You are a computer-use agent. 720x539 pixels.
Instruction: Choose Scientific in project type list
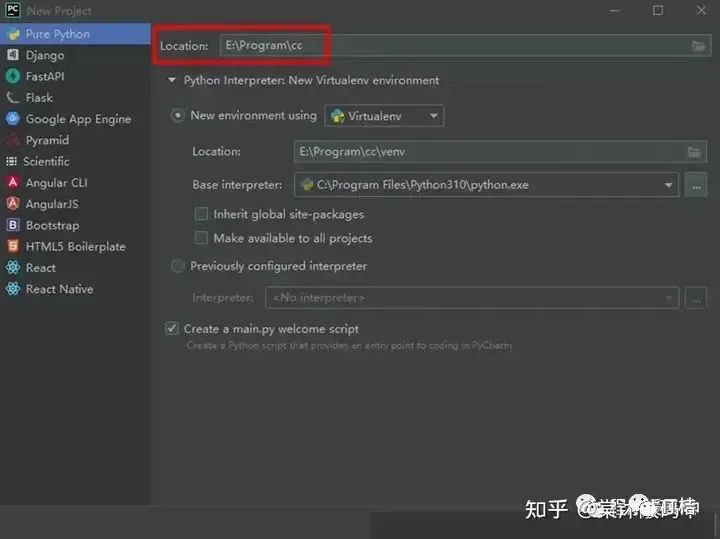click(46, 161)
